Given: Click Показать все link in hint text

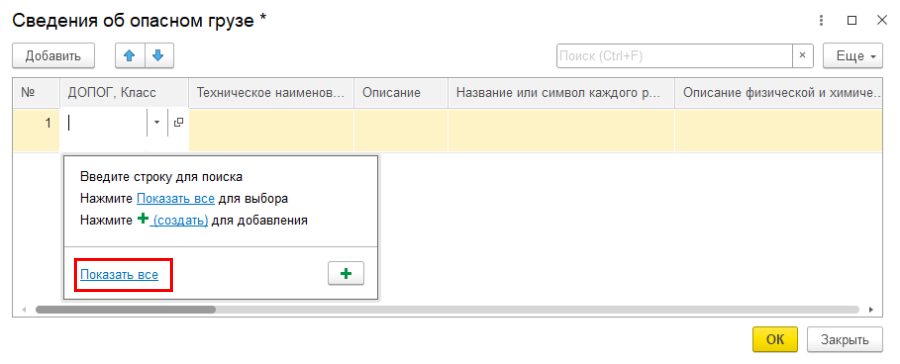Looking at the screenshot, I should pos(176,199).
